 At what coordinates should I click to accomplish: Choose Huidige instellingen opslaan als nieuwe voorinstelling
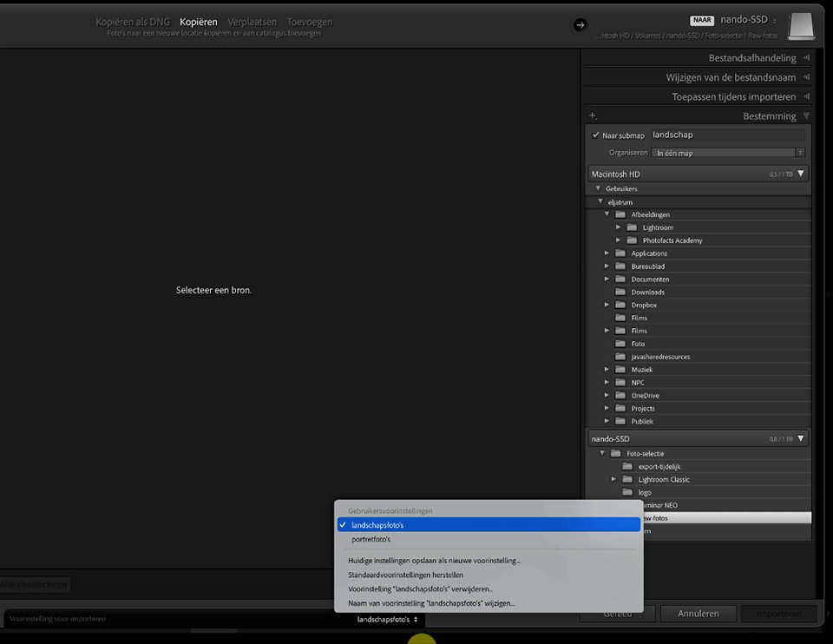pos(489,561)
